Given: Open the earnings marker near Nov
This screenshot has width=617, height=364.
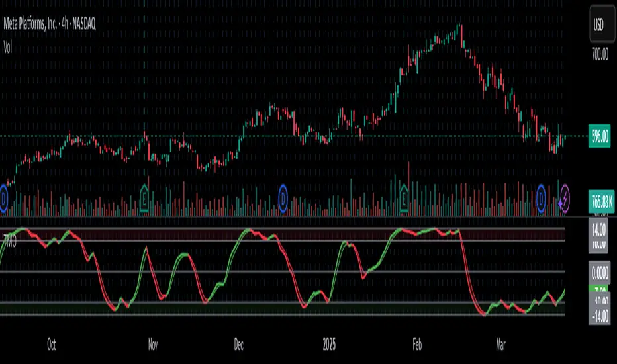Looking at the screenshot, I should pos(144,199).
